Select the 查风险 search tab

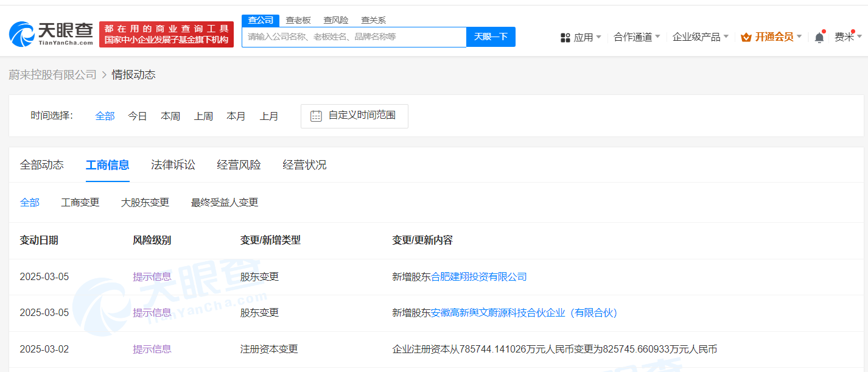pos(336,20)
